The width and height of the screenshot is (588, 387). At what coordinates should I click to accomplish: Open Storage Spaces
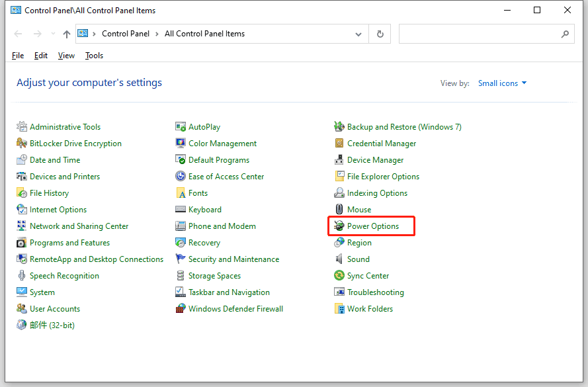[x=214, y=276]
